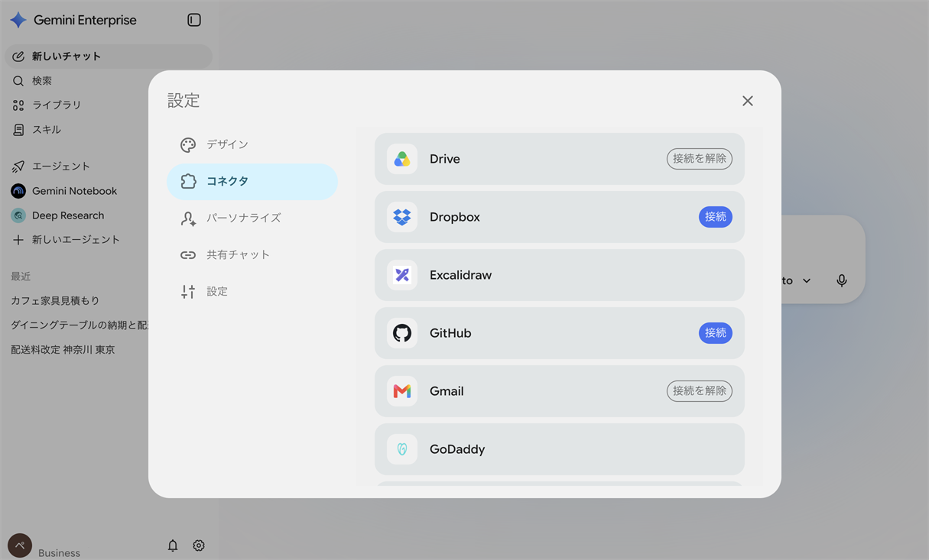
Task: Click the plus icon for 新しいエージェント
Action: [18, 240]
